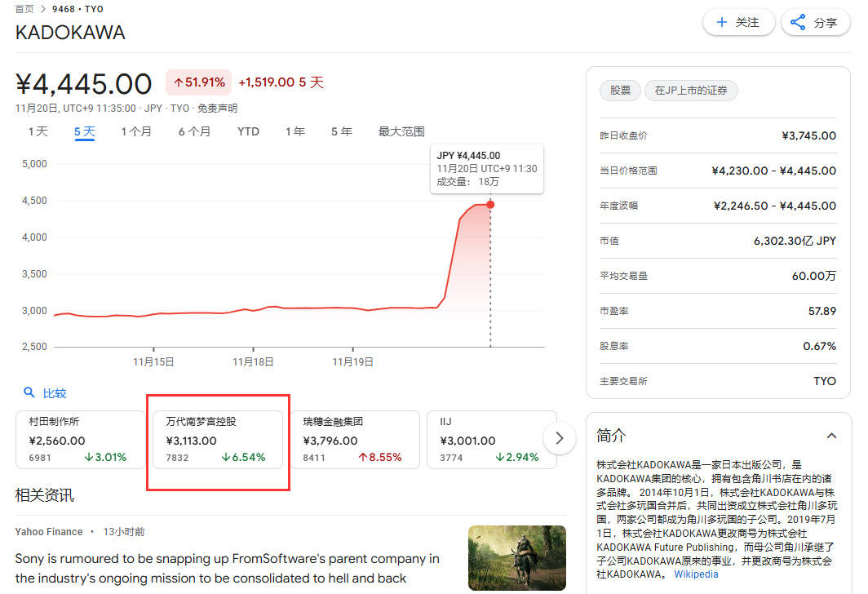Image resolution: width=868 pixels, height=594 pixels.
Task: Click the share icon next to 分享
Action: 798,22
